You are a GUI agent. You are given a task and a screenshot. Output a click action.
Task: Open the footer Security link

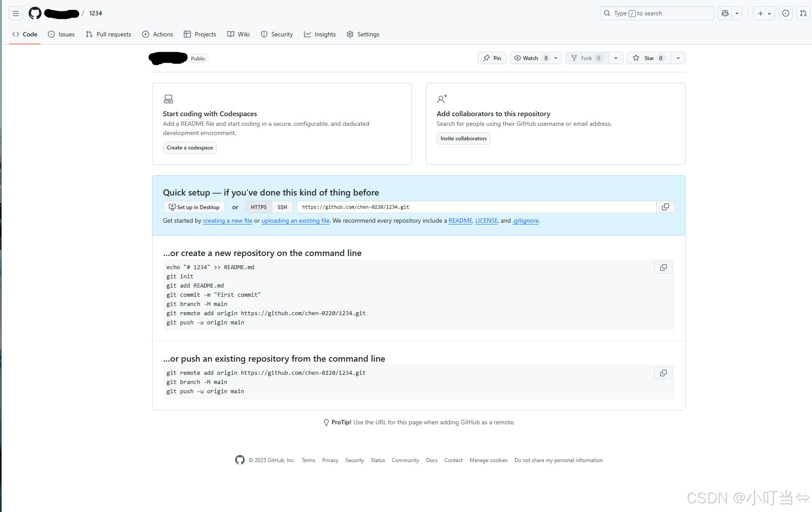(x=354, y=460)
